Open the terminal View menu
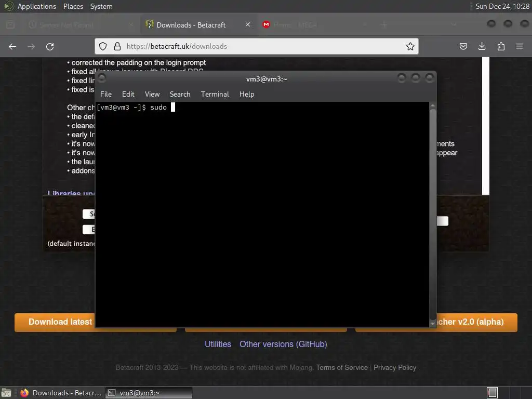Viewport: 532px width, 399px height. click(x=152, y=94)
